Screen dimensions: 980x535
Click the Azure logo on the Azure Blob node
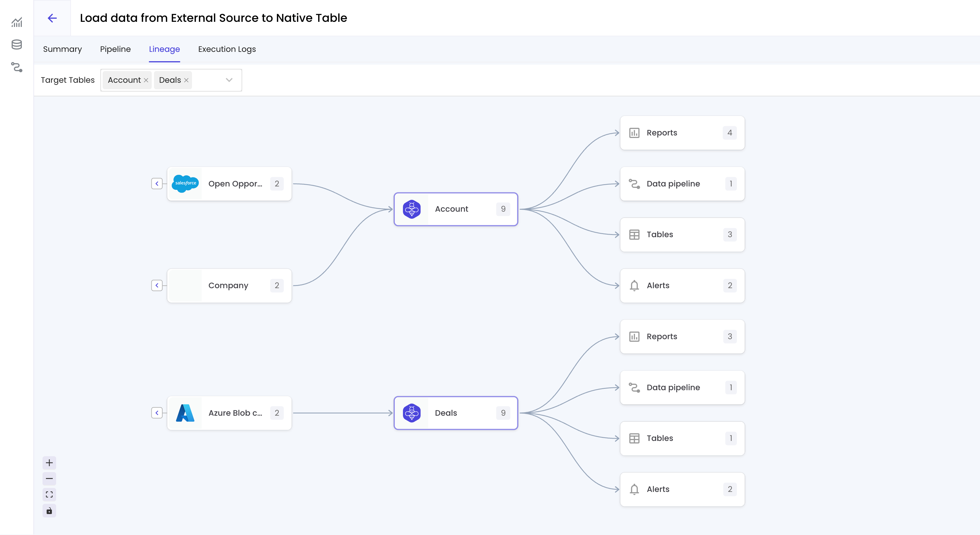[x=185, y=413]
